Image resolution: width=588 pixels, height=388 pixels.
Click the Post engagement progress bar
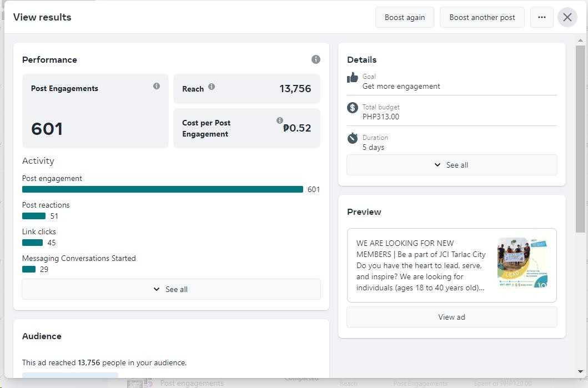pyautogui.click(x=163, y=189)
